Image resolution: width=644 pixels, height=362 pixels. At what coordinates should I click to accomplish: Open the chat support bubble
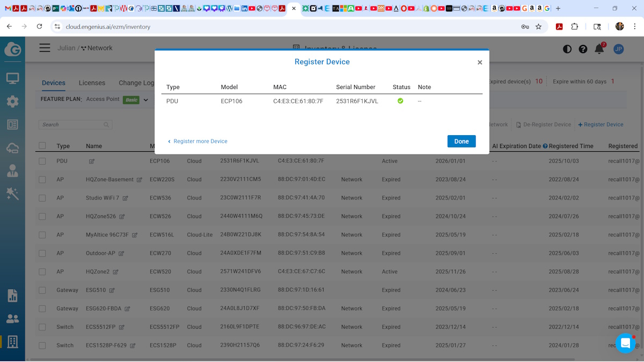(625, 343)
